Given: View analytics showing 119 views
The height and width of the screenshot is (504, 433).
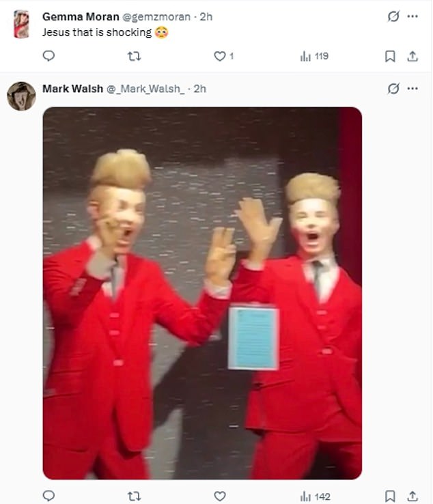Looking at the screenshot, I should tap(314, 56).
